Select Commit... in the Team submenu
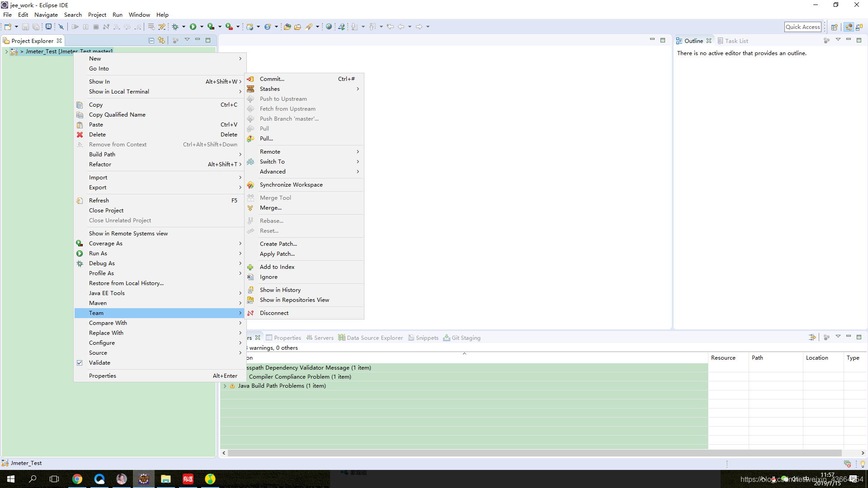The image size is (868, 488). pyautogui.click(x=304, y=79)
